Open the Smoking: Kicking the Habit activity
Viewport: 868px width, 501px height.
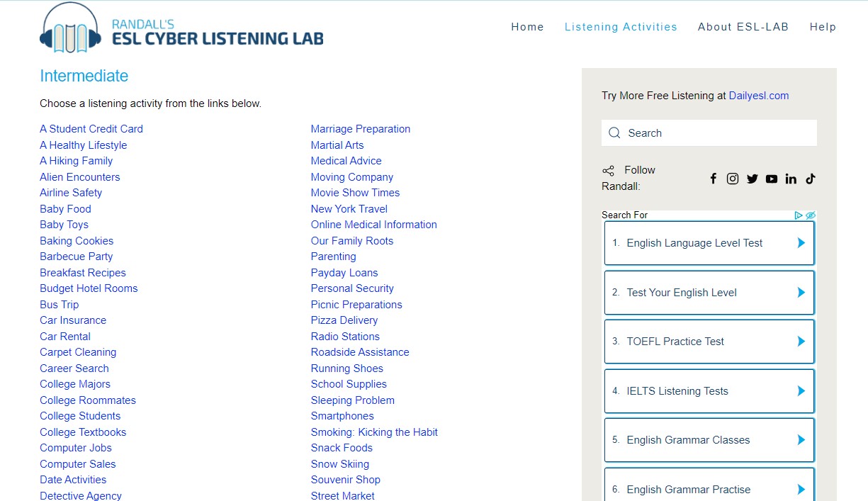pyautogui.click(x=374, y=432)
